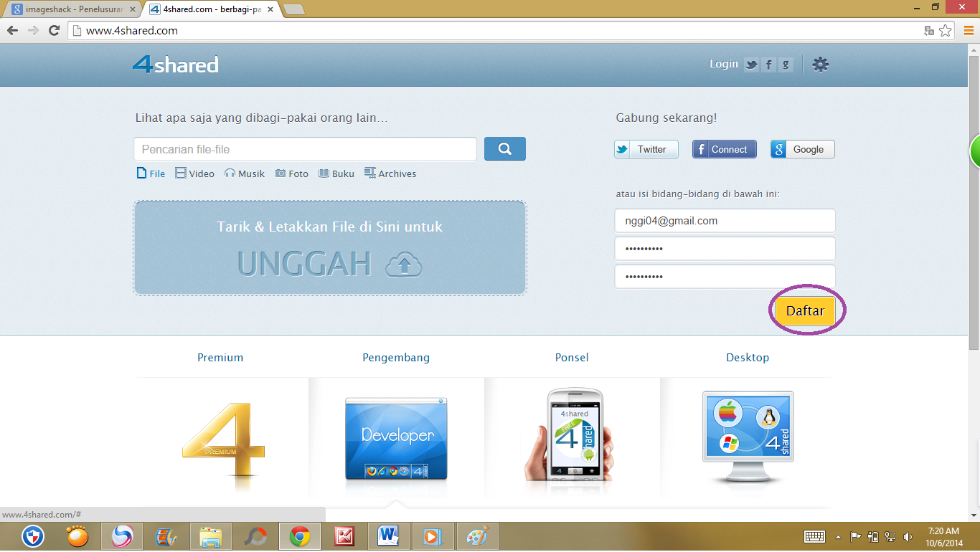
Task: Click the address bar showing www.4shared.com
Action: pos(495,31)
